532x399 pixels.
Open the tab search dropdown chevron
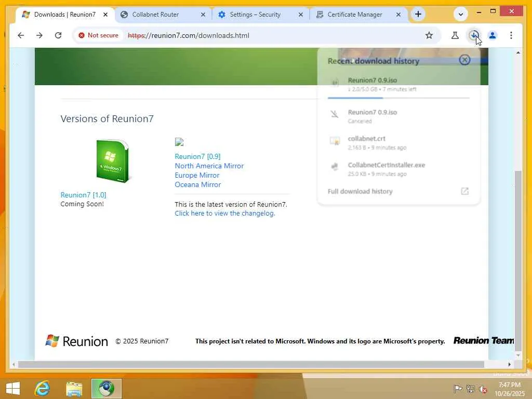click(460, 14)
